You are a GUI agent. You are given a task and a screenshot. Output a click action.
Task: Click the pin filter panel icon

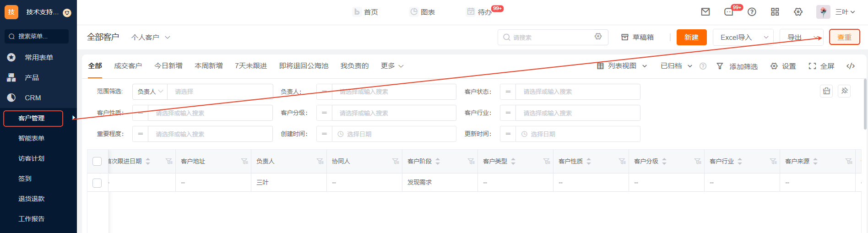845,91
